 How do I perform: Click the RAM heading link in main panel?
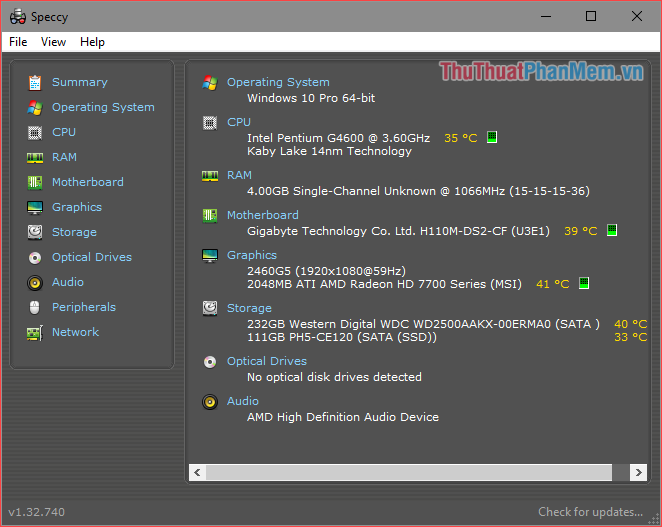coord(239,175)
